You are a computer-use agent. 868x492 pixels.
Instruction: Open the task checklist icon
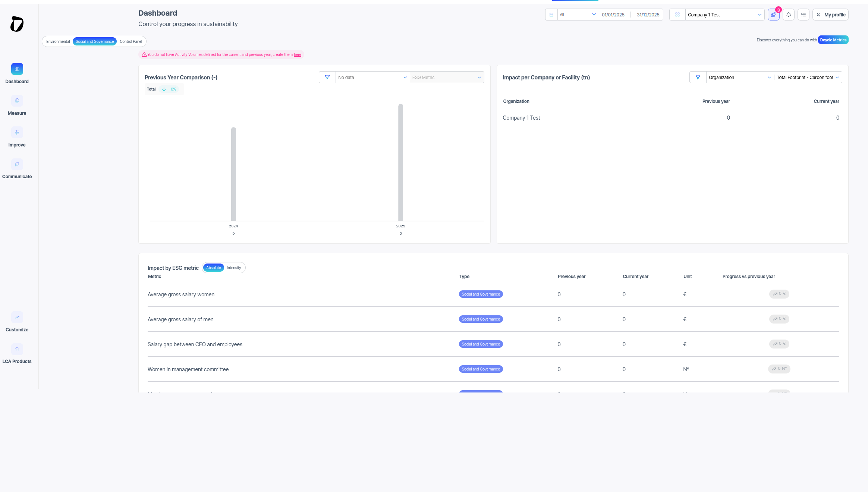[803, 15]
